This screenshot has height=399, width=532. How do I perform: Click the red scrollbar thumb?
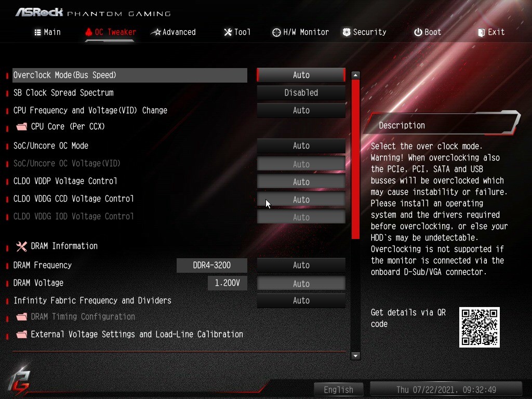355,159
